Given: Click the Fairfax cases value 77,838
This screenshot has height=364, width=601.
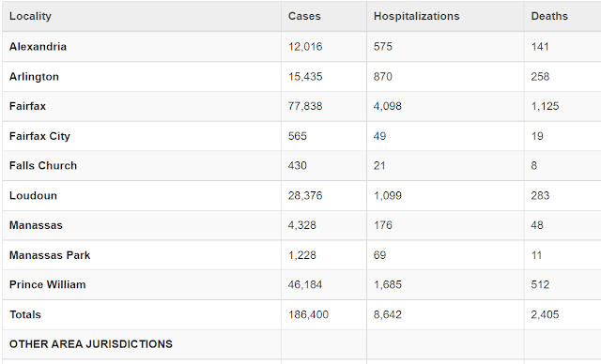Looking at the screenshot, I should (305, 106).
